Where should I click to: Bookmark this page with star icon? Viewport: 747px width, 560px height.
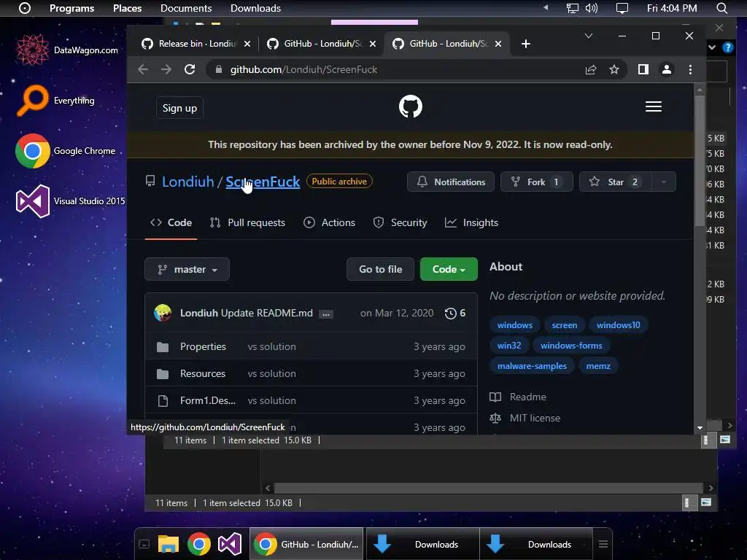[614, 69]
